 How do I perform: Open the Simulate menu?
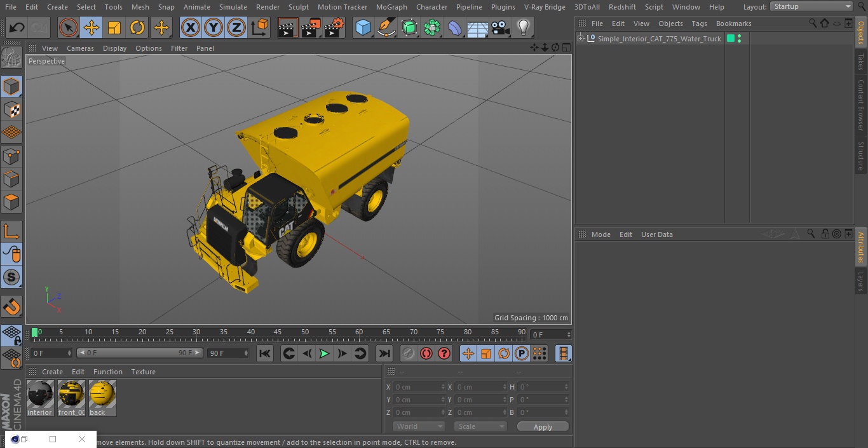(x=233, y=7)
